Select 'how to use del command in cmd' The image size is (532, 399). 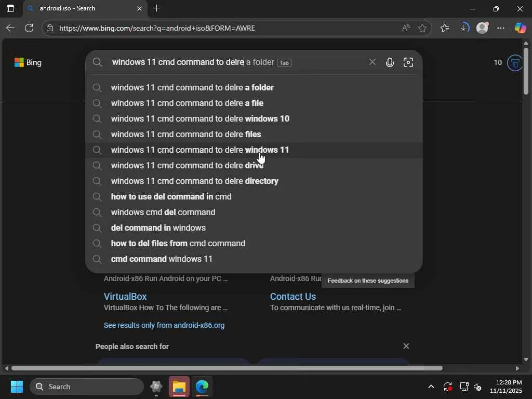[254, 197]
